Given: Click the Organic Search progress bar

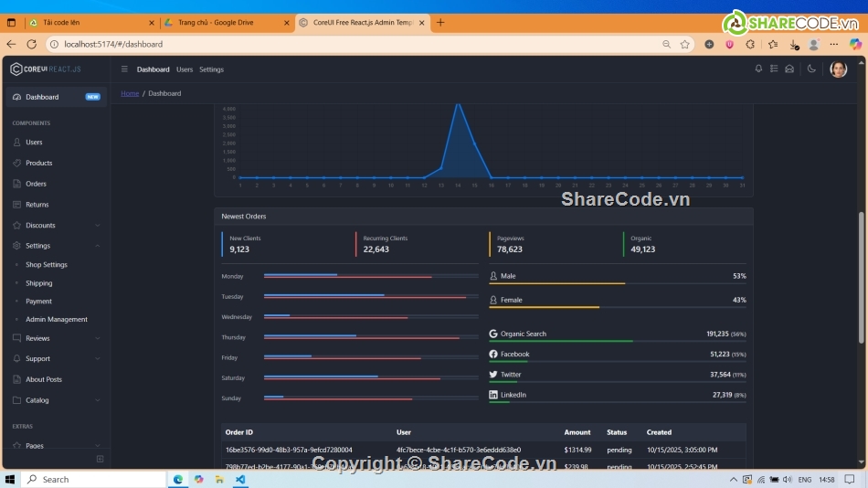Looking at the screenshot, I should coord(618,341).
